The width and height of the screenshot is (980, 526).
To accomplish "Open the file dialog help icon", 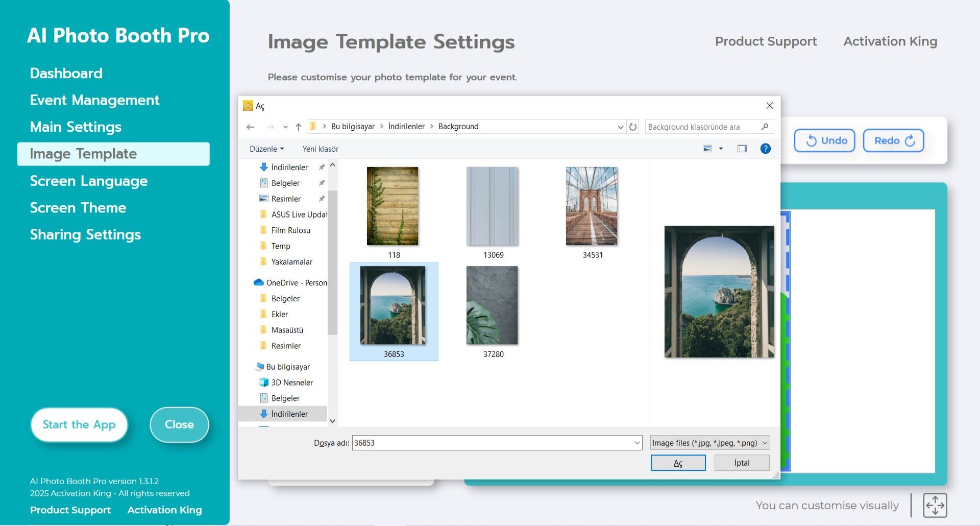I will pyautogui.click(x=765, y=149).
